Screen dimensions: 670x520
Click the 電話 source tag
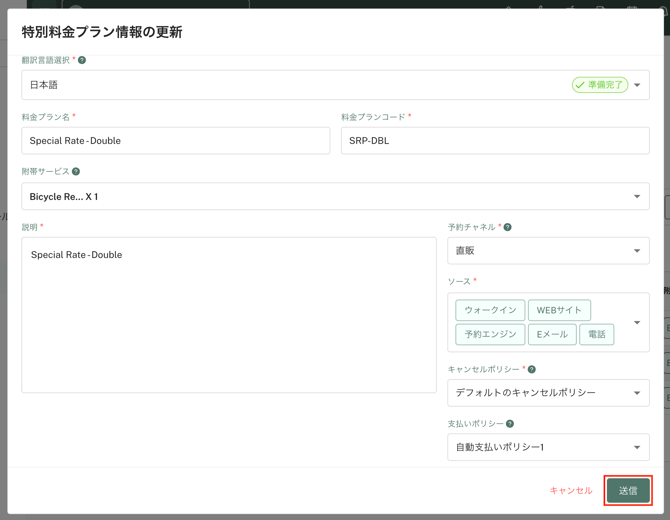pos(597,334)
